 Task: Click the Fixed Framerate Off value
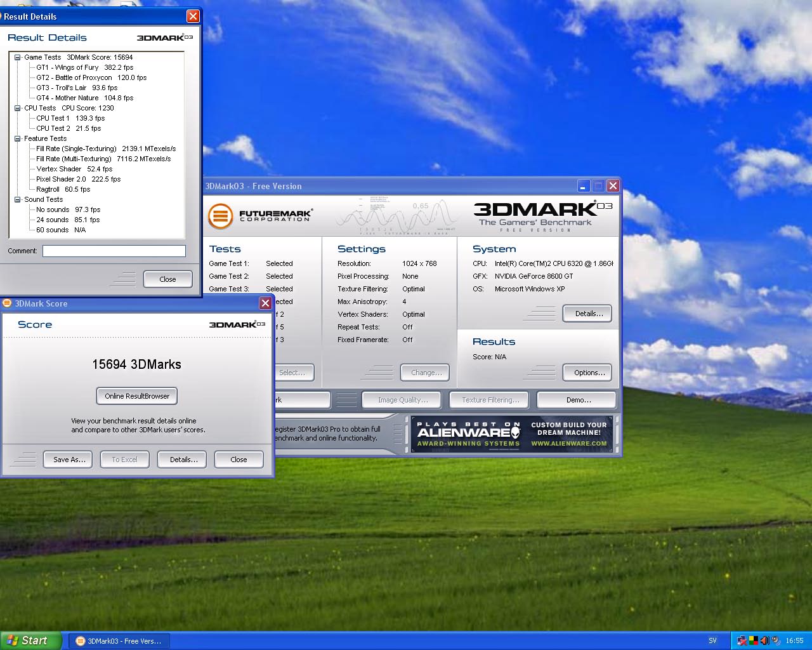407,340
